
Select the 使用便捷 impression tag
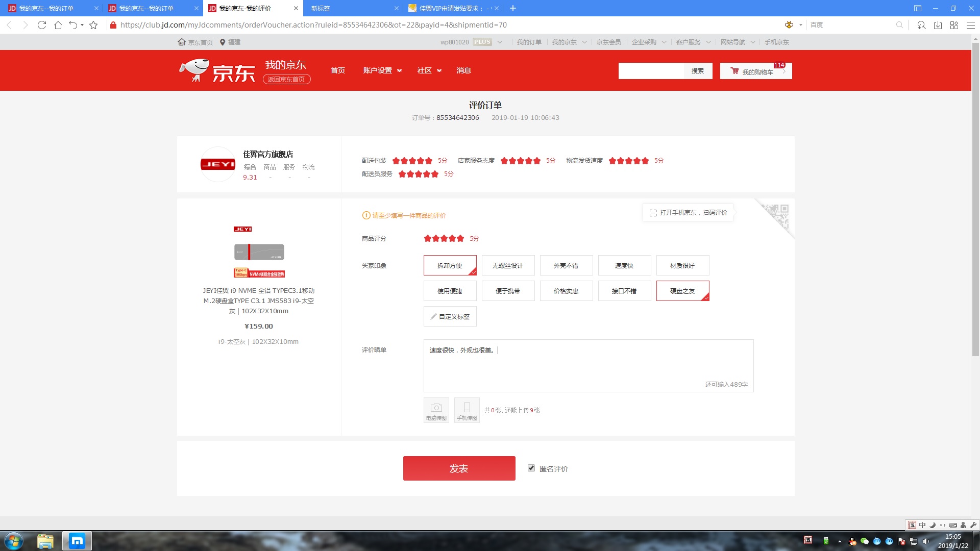point(450,291)
